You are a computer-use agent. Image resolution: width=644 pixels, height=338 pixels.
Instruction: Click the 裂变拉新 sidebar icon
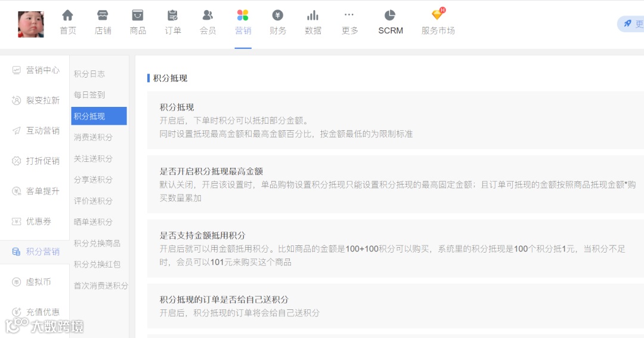click(16, 100)
